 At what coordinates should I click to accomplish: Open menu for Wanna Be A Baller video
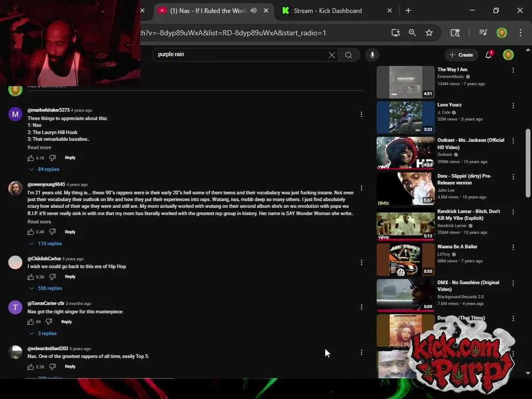pyautogui.click(x=513, y=247)
